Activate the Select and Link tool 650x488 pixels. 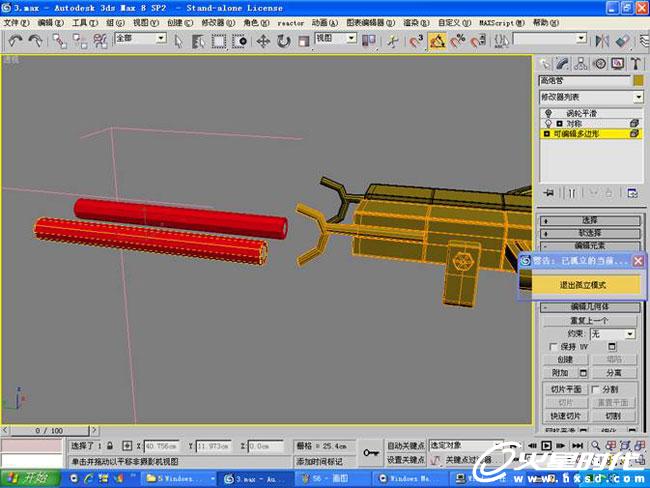[59, 41]
